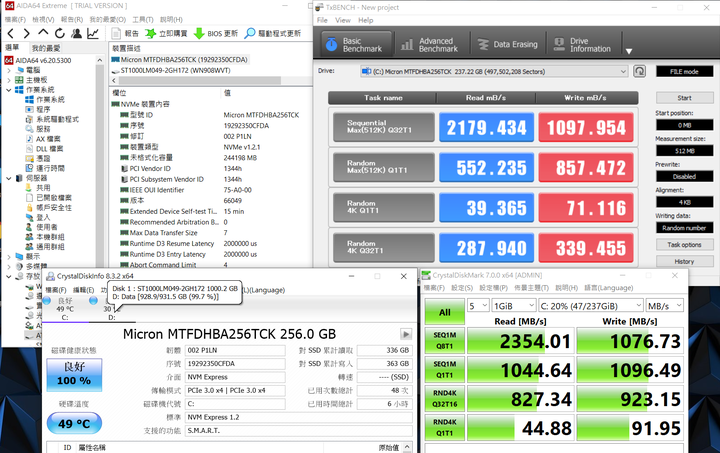Open the 工具(T) menu in AIDA64
This screenshot has height=453, width=720.
click(x=143, y=19)
